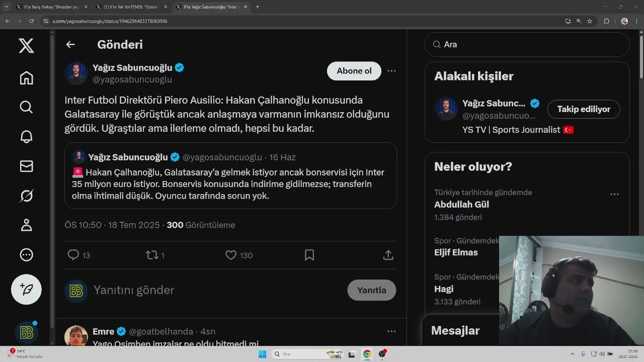Open the Hagi trending topic
644x362 pixels.
444,289
